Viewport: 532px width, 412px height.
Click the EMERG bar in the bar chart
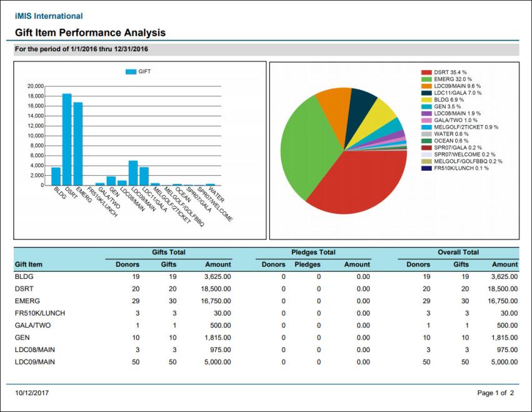tap(78, 144)
